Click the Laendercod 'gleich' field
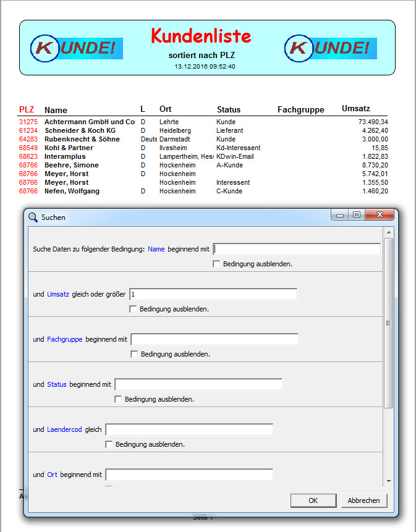The height and width of the screenshot is (532, 416). tap(189, 429)
